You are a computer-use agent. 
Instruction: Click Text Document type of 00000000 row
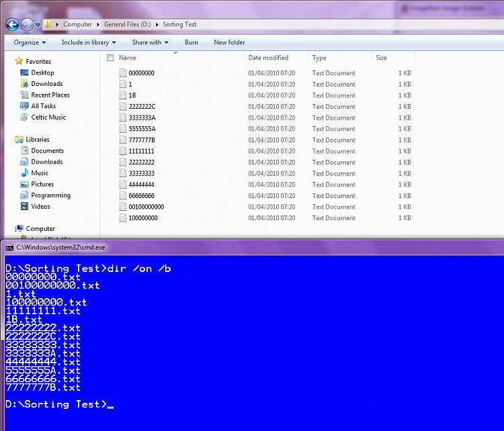pos(333,73)
